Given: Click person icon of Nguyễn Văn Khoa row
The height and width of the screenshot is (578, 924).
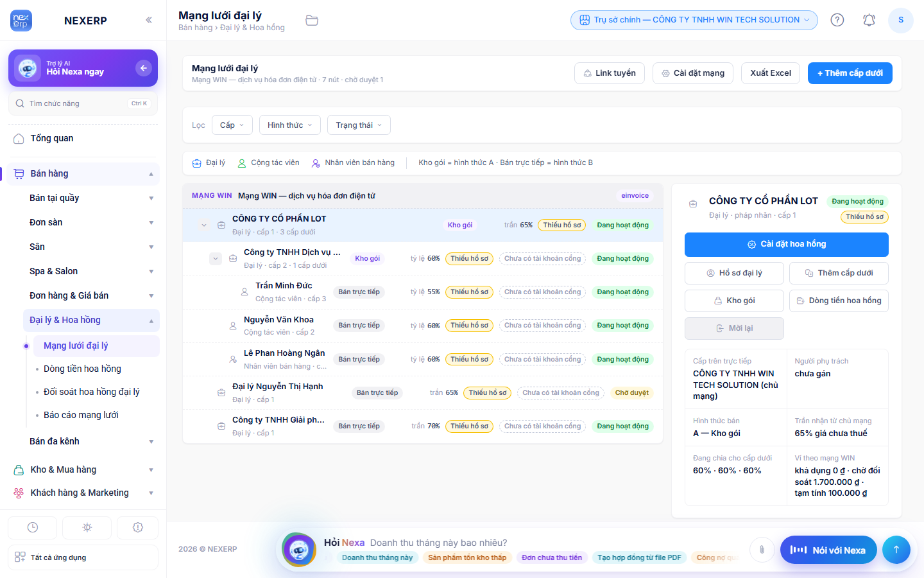Looking at the screenshot, I should [x=233, y=326].
